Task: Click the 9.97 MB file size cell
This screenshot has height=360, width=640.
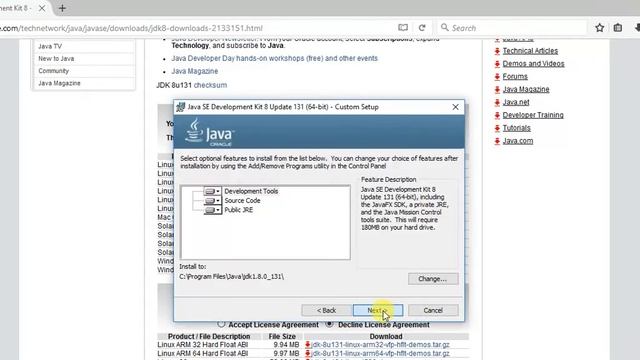Action: [286, 353]
